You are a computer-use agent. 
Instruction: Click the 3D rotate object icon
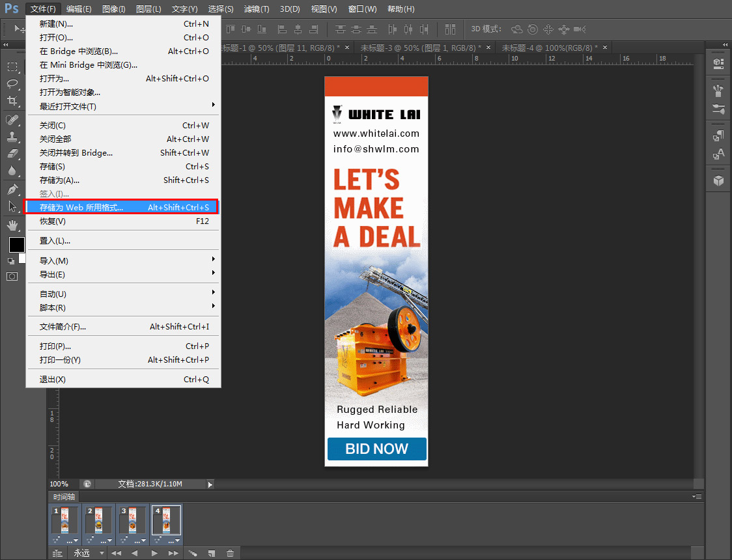click(517, 29)
